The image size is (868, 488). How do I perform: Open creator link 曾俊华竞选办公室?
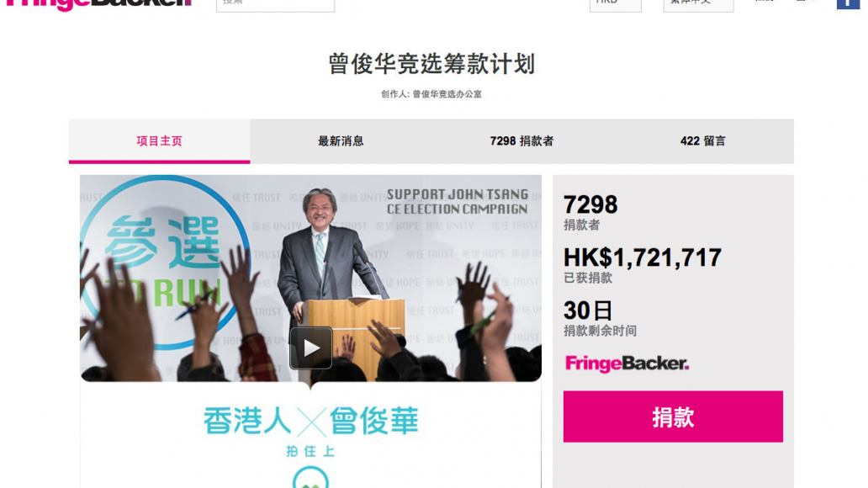coord(447,94)
